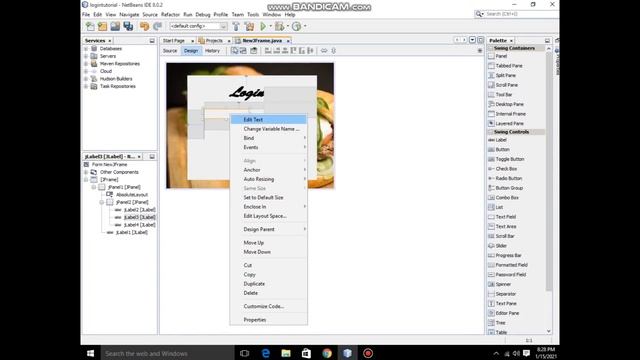
Task: Pick Label from the Palette
Action: 498,140
